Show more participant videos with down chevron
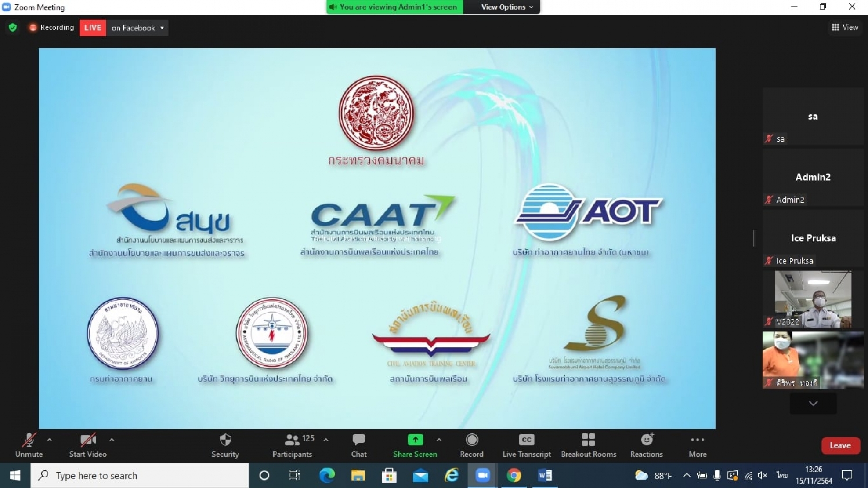868x488 pixels. pos(813,403)
